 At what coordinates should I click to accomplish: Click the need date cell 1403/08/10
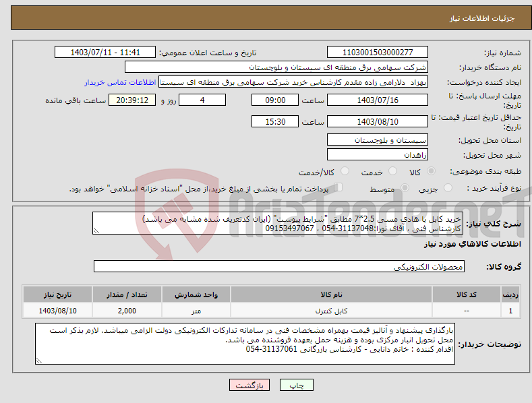coord(57,311)
